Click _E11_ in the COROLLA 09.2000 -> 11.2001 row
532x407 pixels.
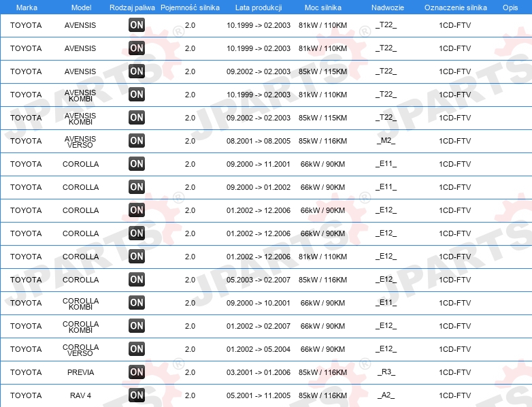tap(386, 163)
